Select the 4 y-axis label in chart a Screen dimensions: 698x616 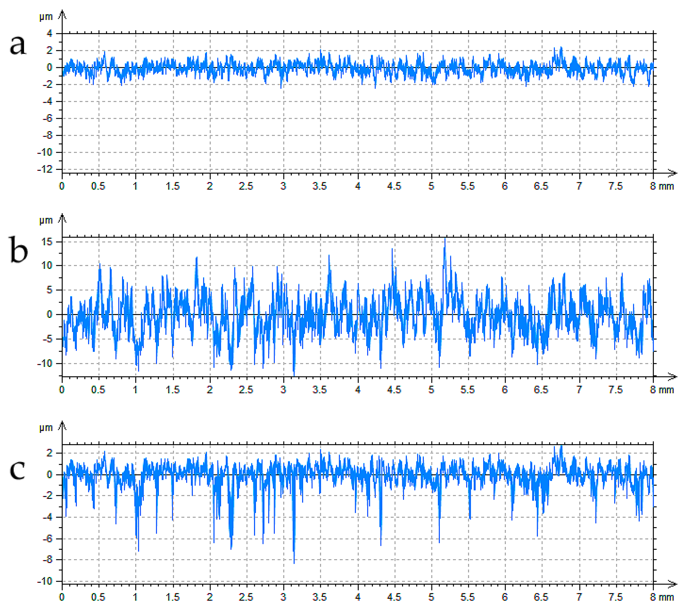pyautogui.click(x=50, y=33)
